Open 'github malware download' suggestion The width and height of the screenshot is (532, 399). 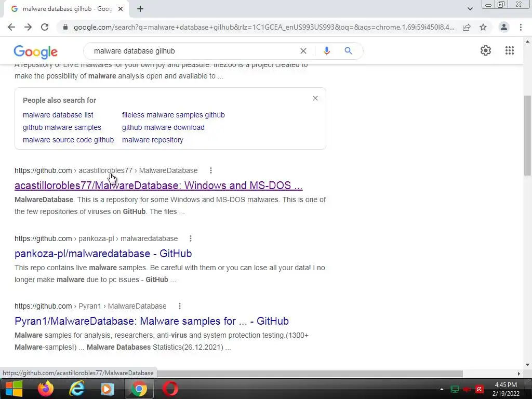coord(163,128)
